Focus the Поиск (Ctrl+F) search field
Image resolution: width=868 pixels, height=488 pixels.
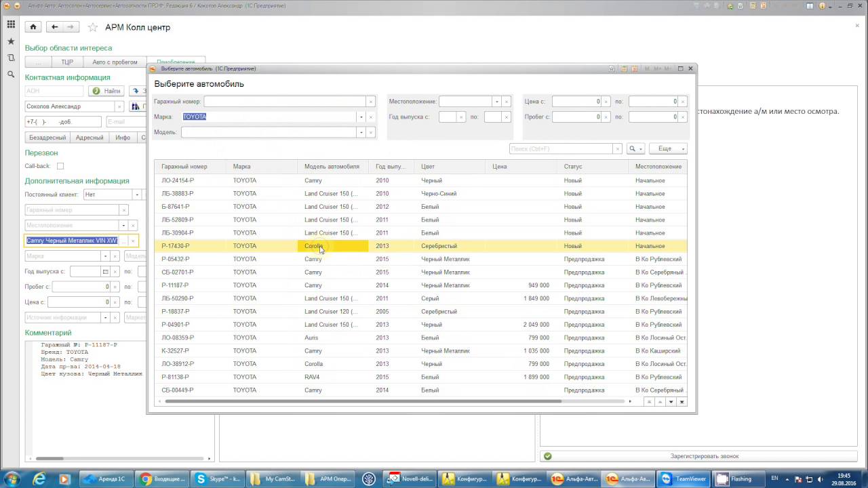(561, 148)
